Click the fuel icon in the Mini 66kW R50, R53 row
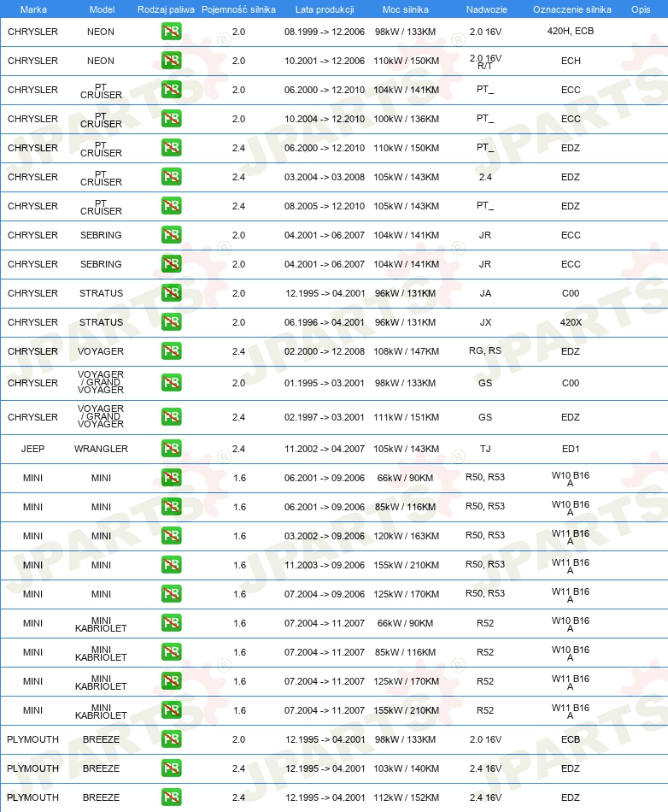 (171, 478)
